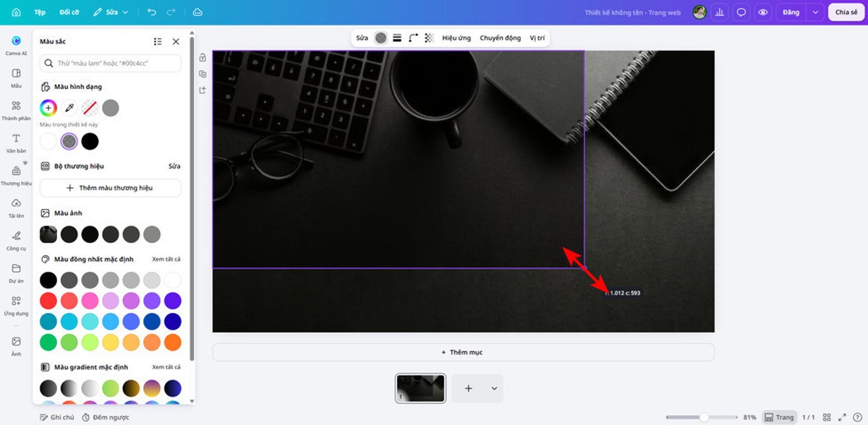
Task: Click the Chia sẻ share button
Action: [x=846, y=12]
